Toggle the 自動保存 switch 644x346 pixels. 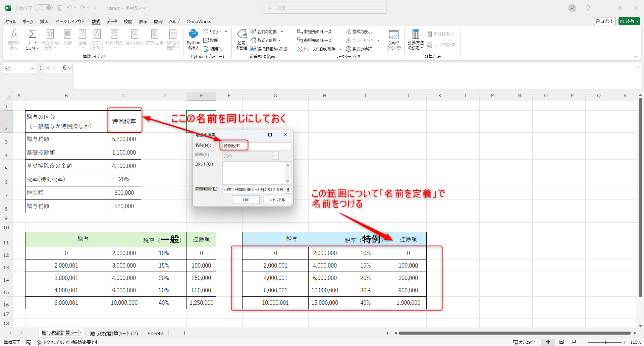click(x=44, y=8)
